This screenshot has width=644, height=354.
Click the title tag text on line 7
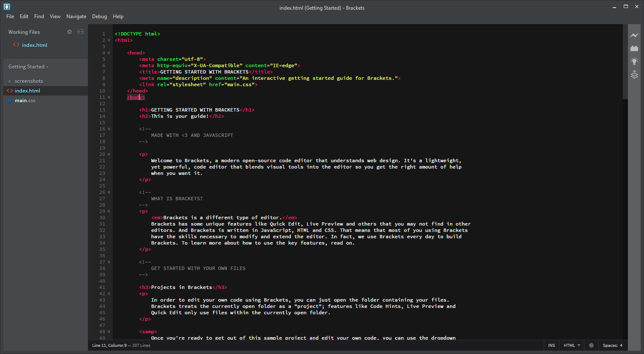204,72
